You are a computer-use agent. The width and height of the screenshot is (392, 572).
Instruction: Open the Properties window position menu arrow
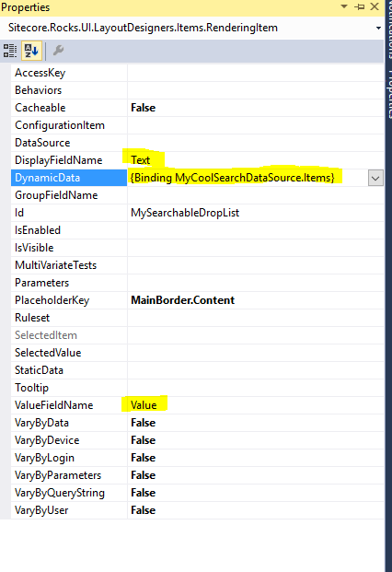(344, 6)
